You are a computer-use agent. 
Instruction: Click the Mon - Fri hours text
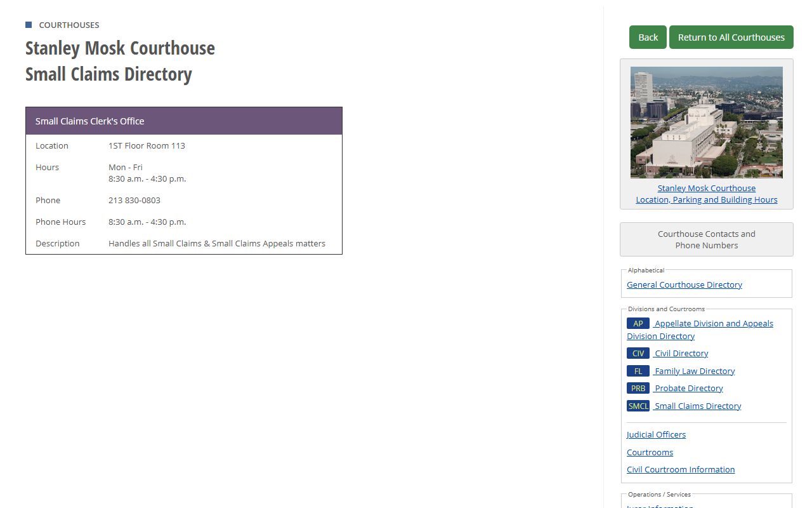pos(126,167)
